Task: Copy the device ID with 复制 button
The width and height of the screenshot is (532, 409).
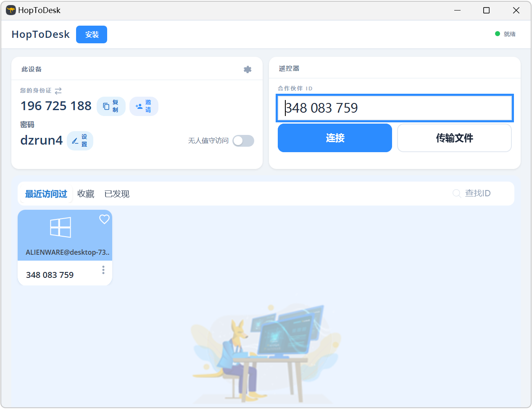Action: [x=111, y=106]
